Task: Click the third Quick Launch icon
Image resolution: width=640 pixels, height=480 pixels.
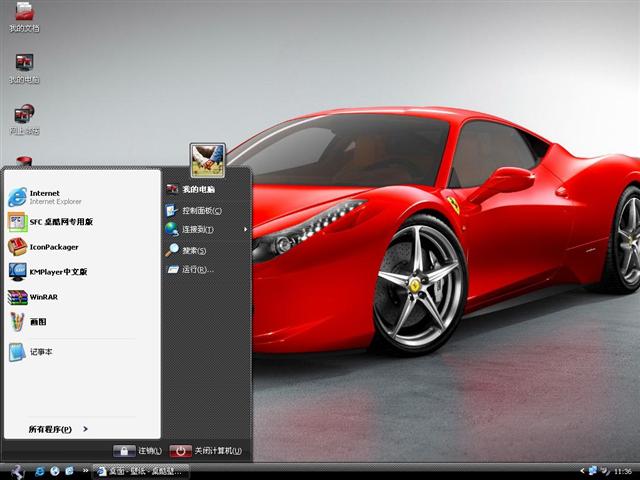Action: (x=69, y=471)
